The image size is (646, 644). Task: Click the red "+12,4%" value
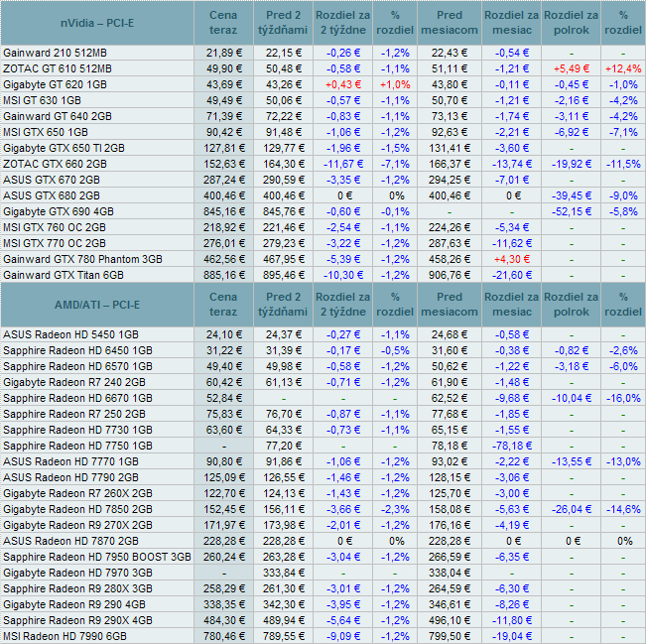(623, 68)
